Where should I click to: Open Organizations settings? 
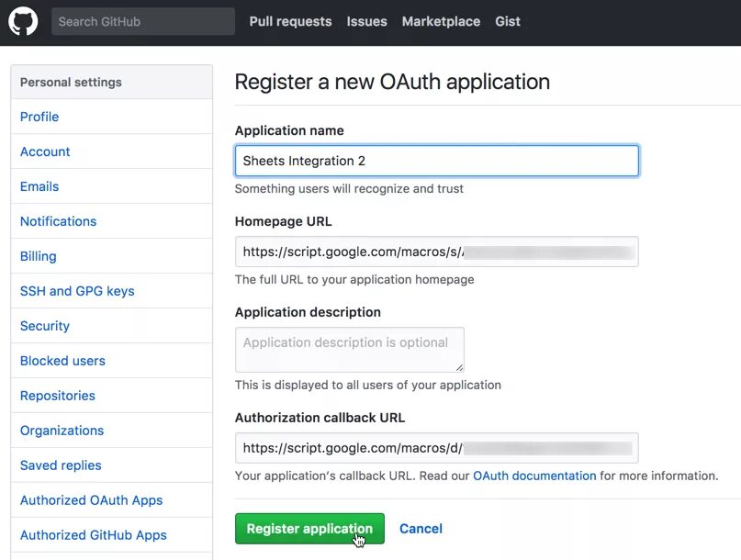[x=62, y=431]
